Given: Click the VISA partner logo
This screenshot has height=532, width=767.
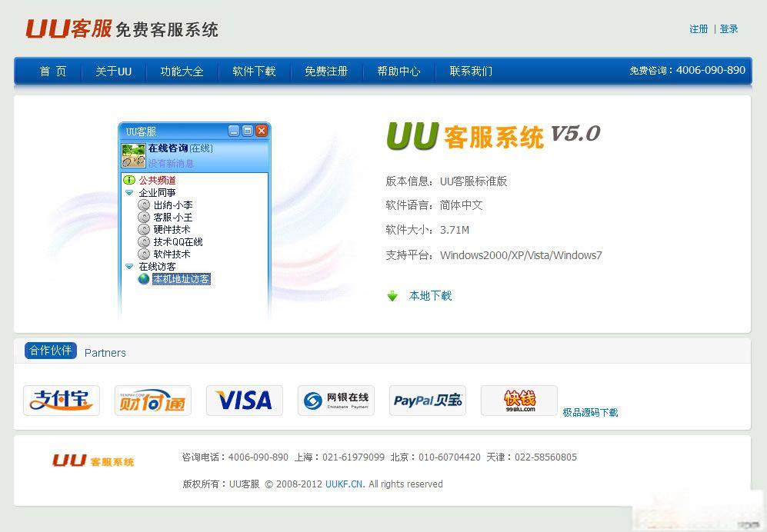Looking at the screenshot, I should (244, 401).
